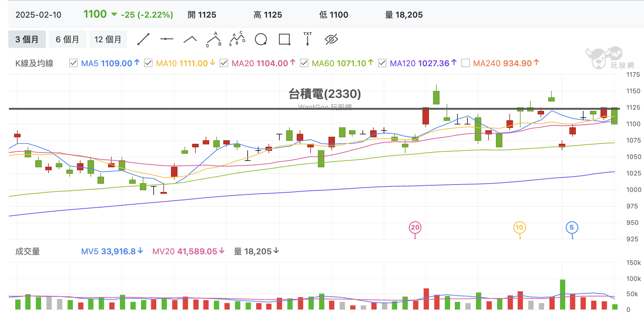Viewport: 644px width, 315px height.
Task: Click the 高 1125 high price
Action: [268, 15]
